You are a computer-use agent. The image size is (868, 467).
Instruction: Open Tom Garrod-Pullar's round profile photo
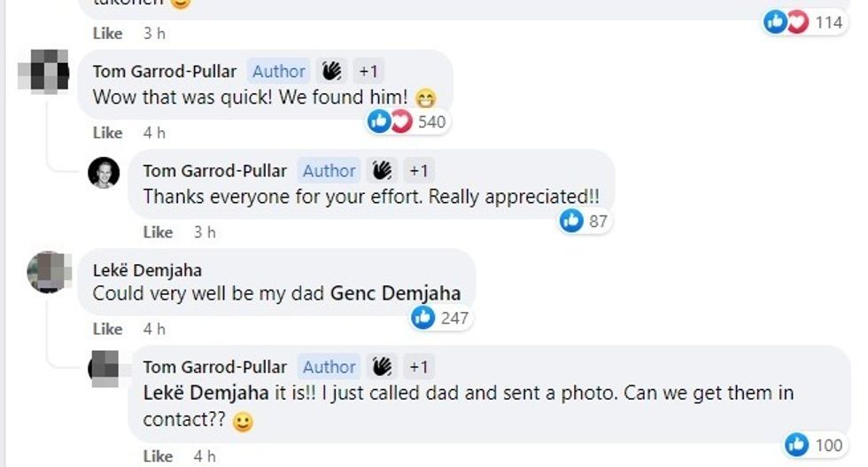point(104,172)
